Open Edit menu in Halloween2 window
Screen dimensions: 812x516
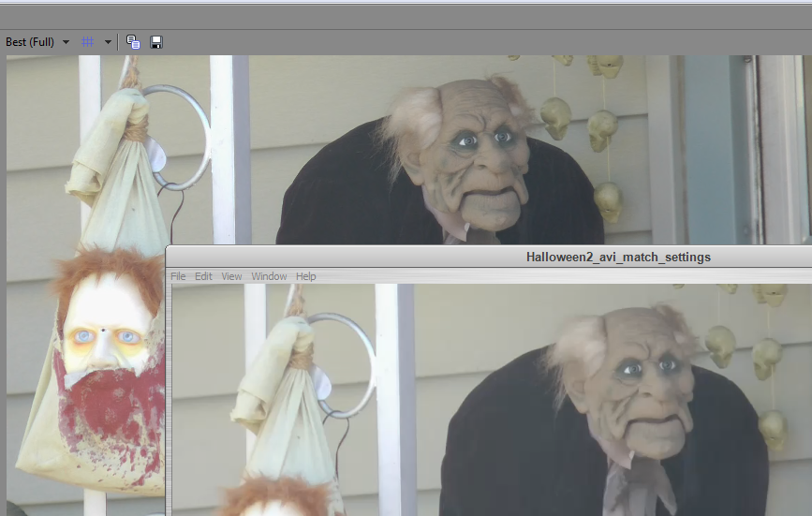[203, 276]
